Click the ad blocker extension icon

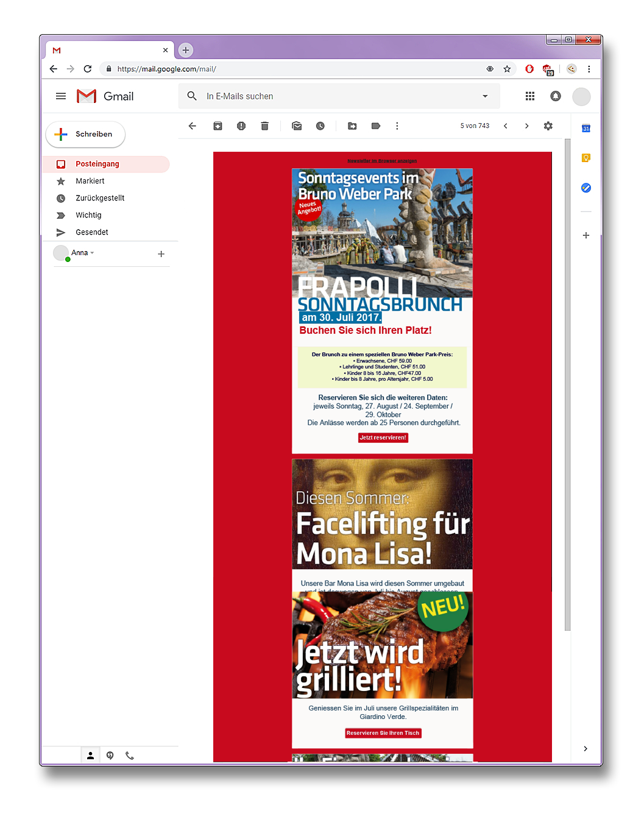pyautogui.click(x=548, y=69)
